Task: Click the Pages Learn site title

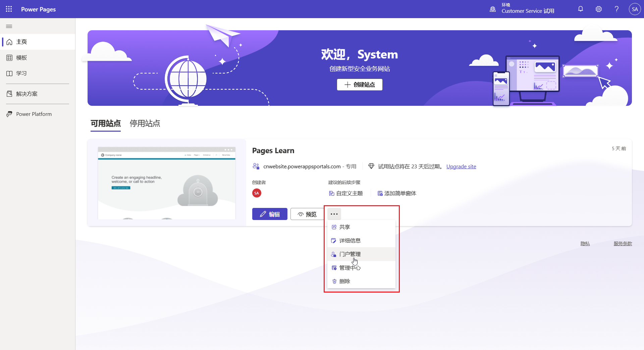Action: click(x=273, y=150)
